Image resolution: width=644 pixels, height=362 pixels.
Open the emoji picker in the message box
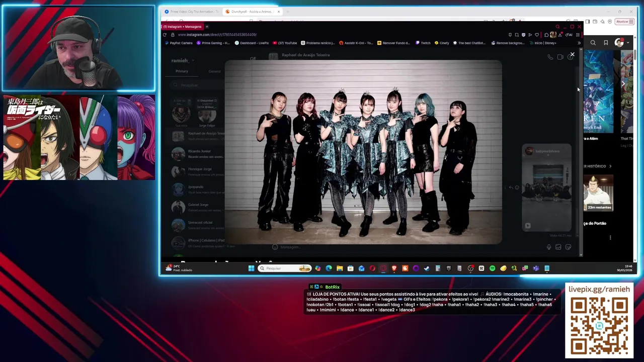[x=275, y=247]
